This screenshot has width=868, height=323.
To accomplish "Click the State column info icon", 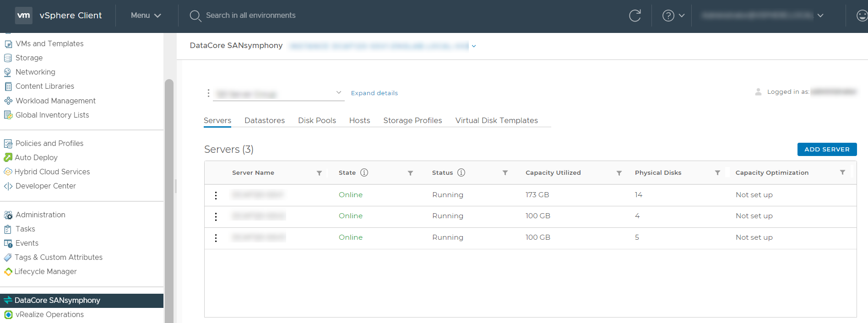I will 364,172.
